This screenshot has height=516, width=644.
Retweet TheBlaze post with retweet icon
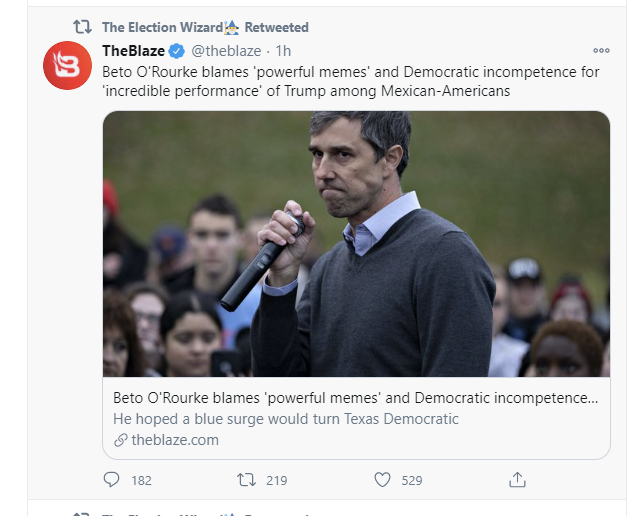pos(246,479)
